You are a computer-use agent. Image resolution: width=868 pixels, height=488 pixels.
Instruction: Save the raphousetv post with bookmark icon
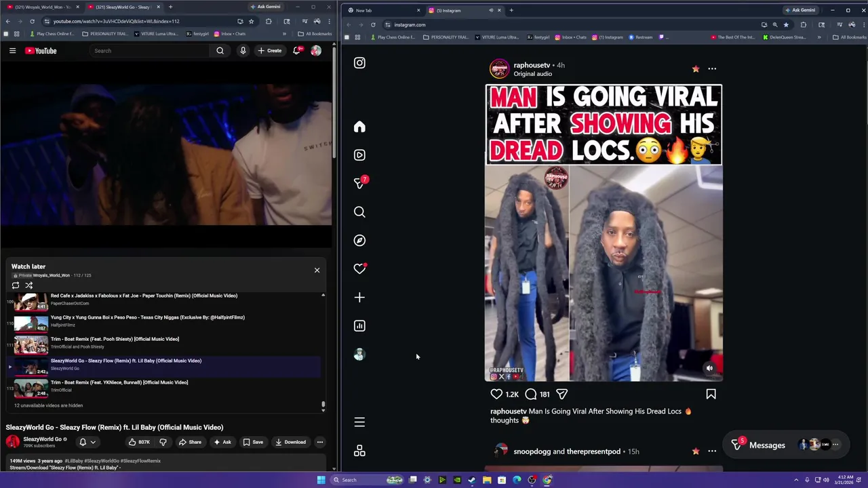tap(711, 394)
